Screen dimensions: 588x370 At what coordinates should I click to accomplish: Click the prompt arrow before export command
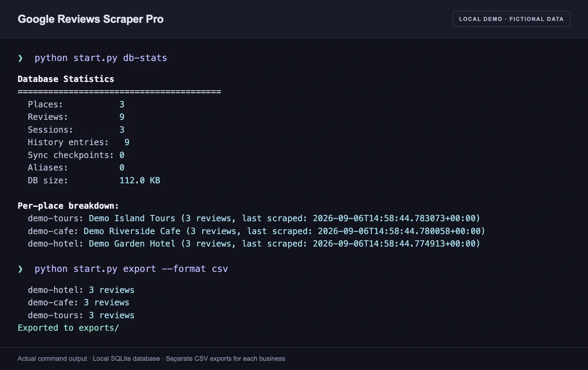pyautogui.click(x=20, y=269)
